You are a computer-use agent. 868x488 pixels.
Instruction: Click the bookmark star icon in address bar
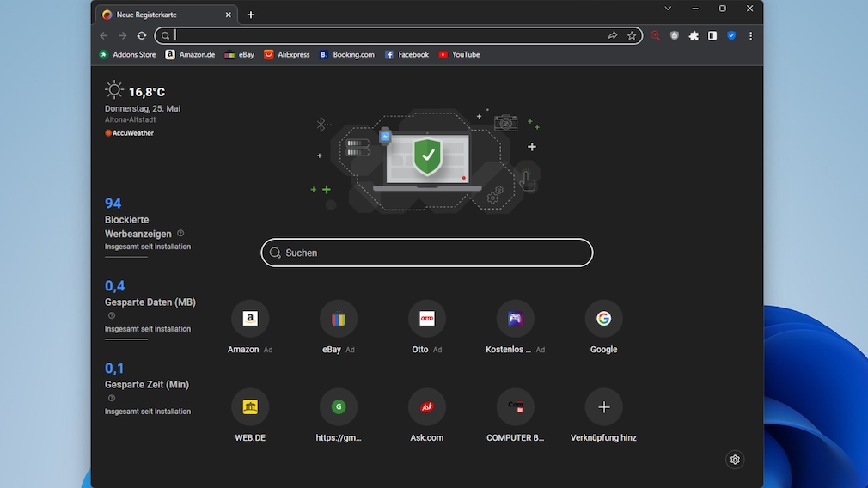click(632, 35)
